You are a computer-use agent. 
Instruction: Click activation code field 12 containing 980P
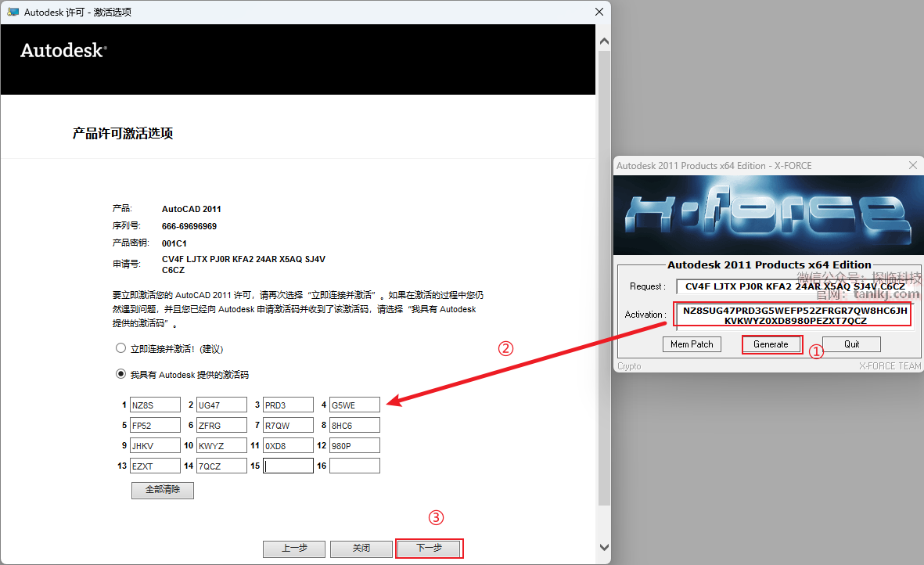pos(354,445)
